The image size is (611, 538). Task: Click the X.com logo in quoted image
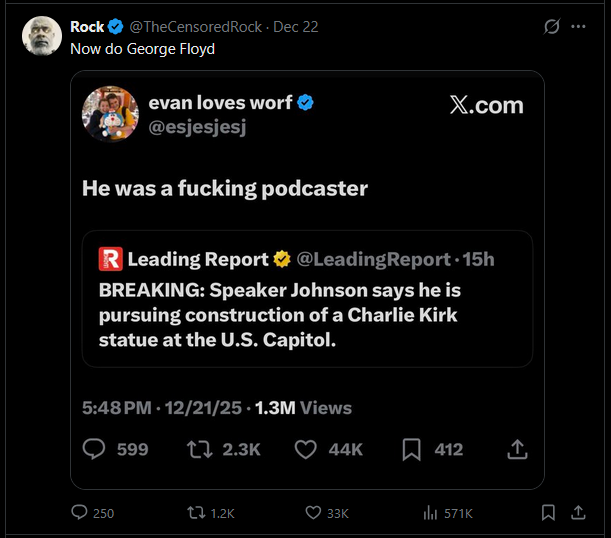[486, 106]
